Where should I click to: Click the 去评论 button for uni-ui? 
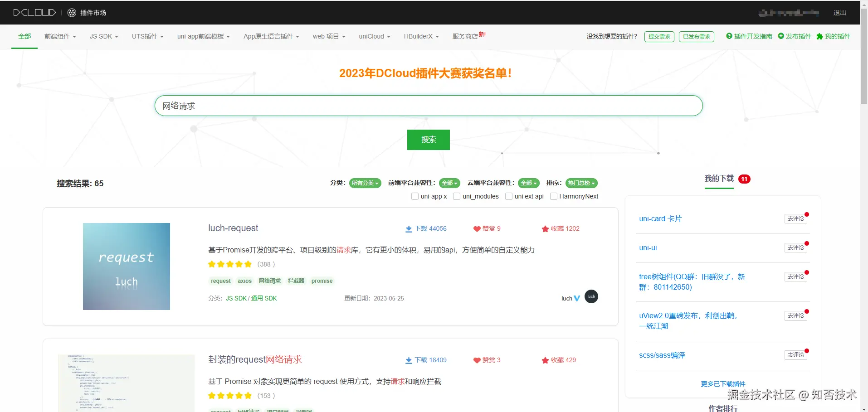(796, 247)
